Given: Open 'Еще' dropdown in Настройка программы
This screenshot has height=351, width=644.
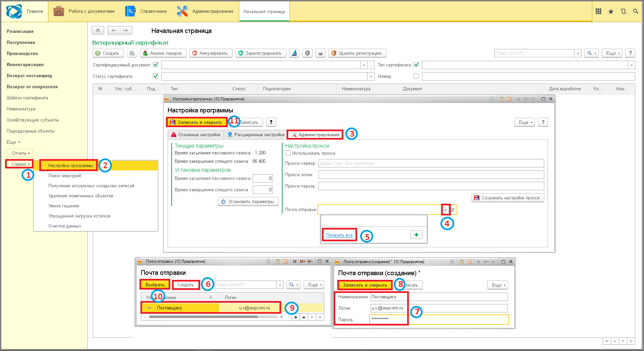Looking at the screenshot, I should point(526,122).
